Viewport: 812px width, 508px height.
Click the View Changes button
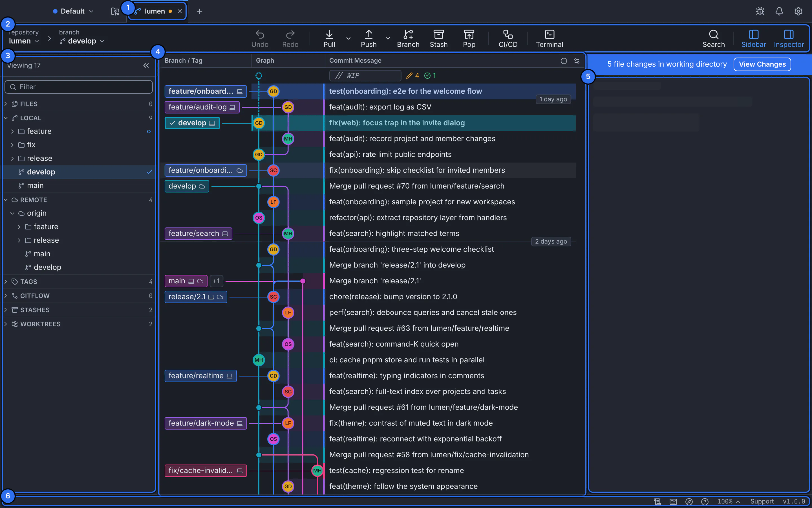pyautogui.click(x=762, y=64)
